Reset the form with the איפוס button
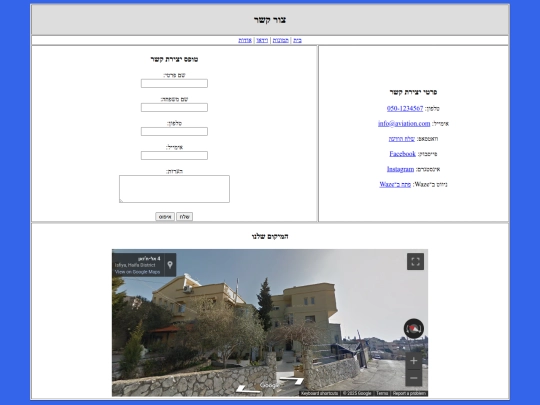 [165, 217]
